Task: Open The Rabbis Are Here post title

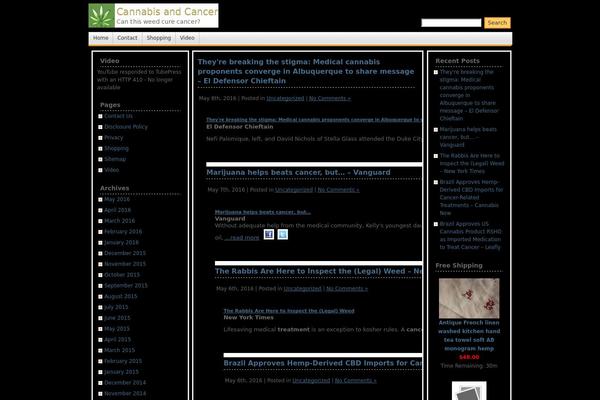Action: pyautogui.click(x=318, y=271)
